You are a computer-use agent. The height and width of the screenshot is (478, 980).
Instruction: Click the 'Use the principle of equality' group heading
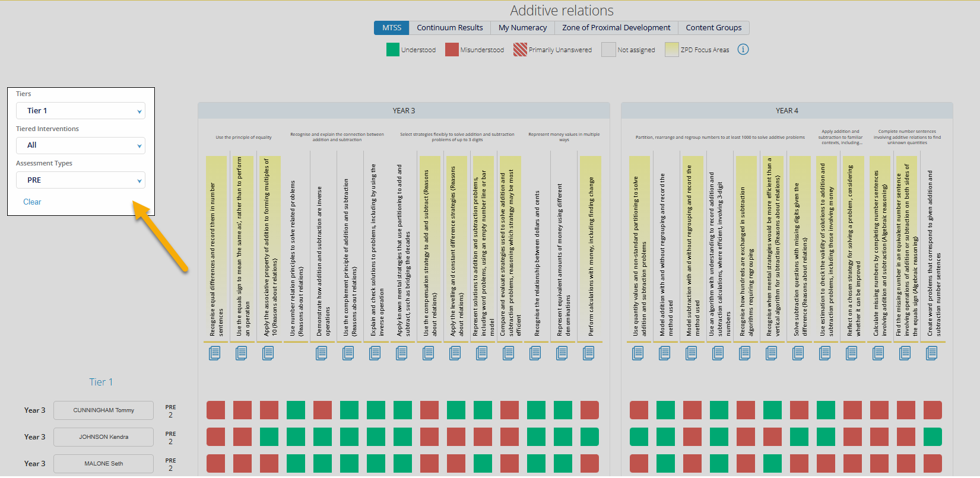tap(243, 138)
